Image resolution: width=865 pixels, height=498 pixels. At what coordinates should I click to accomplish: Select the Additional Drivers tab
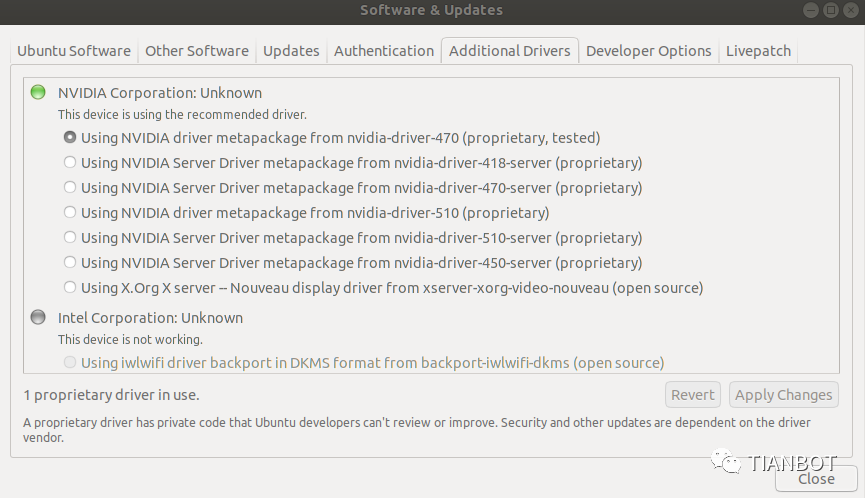coord(510,51)
